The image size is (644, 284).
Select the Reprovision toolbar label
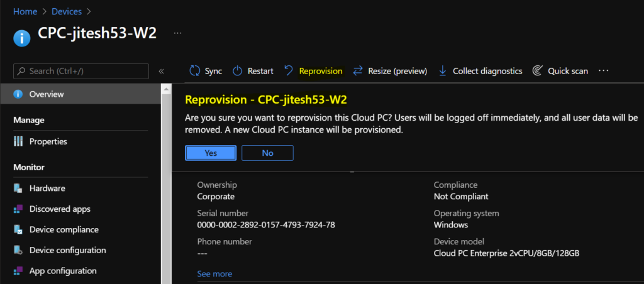coord(321,71)
